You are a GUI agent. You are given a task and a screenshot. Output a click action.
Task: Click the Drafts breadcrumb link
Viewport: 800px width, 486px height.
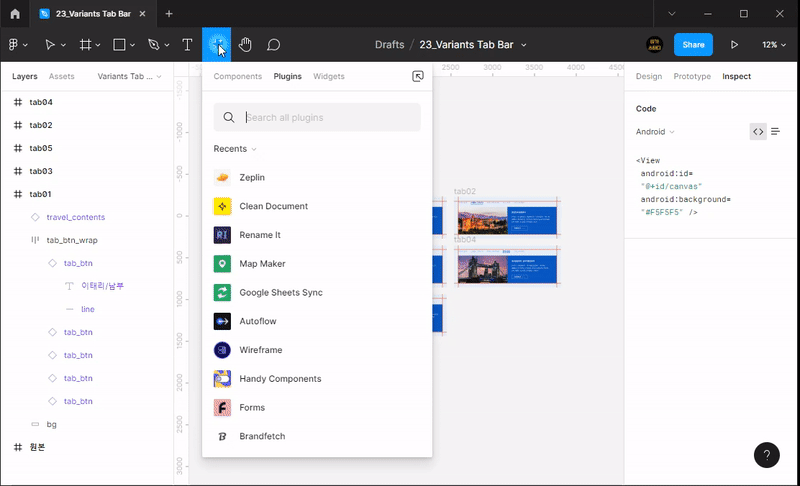click(x=390, y=45)
